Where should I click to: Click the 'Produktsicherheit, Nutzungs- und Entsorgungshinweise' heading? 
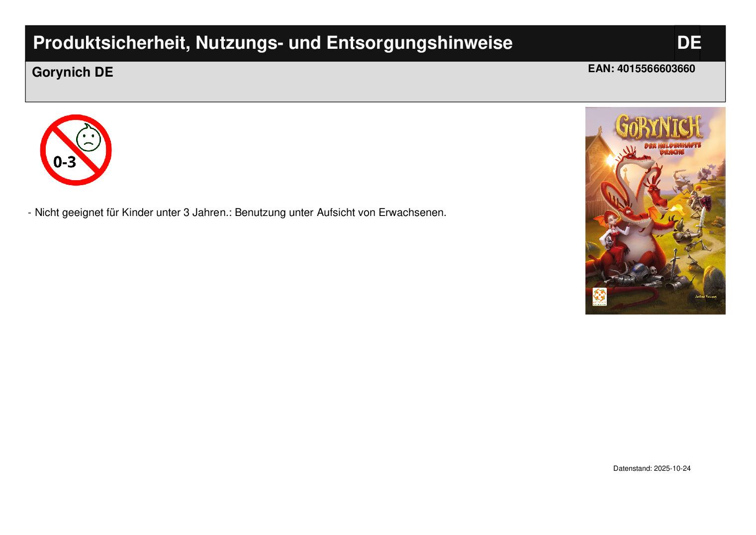pos(273,43)
